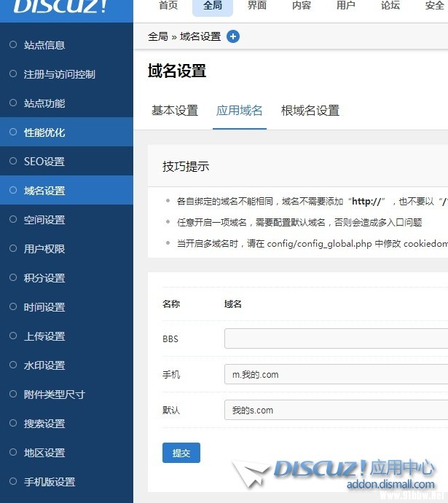Viewport: 448px width, 503px height.
Task: Click the 提交 submit button
Action: 181,453
